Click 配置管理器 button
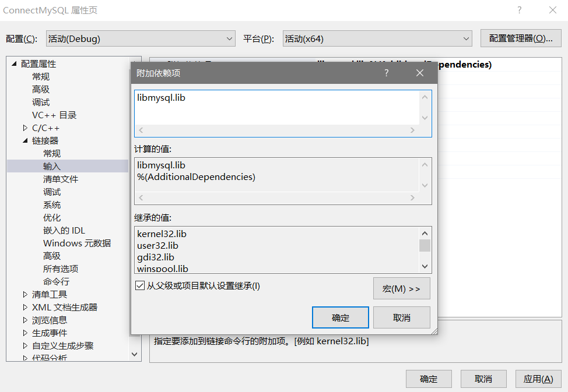 521,38
